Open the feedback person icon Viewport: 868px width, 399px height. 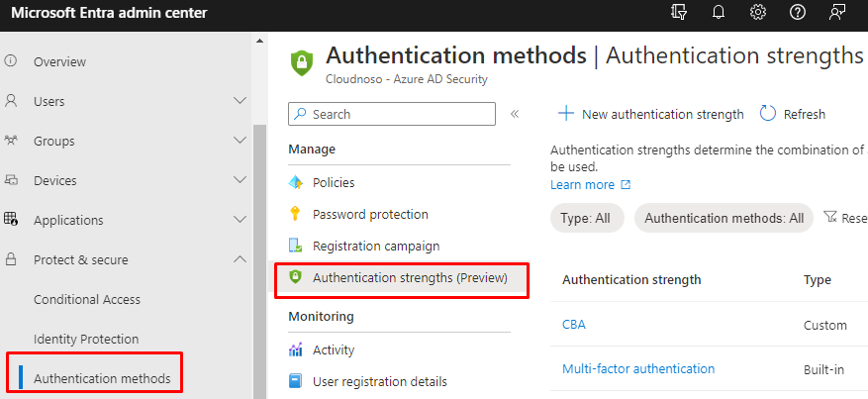tap(837, 12)
